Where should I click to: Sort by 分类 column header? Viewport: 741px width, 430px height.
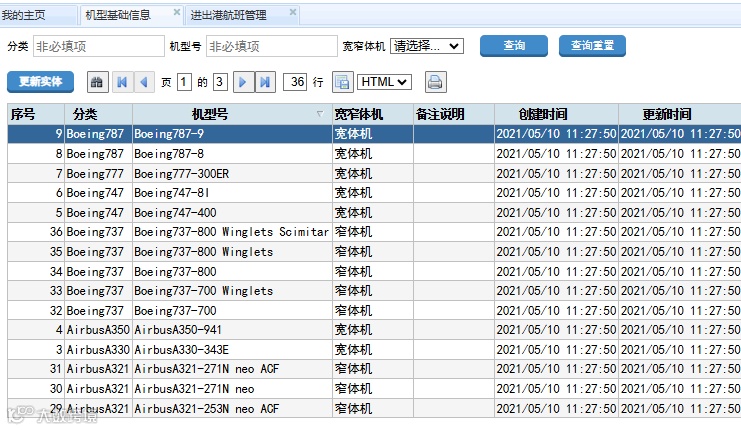point(98,114)
